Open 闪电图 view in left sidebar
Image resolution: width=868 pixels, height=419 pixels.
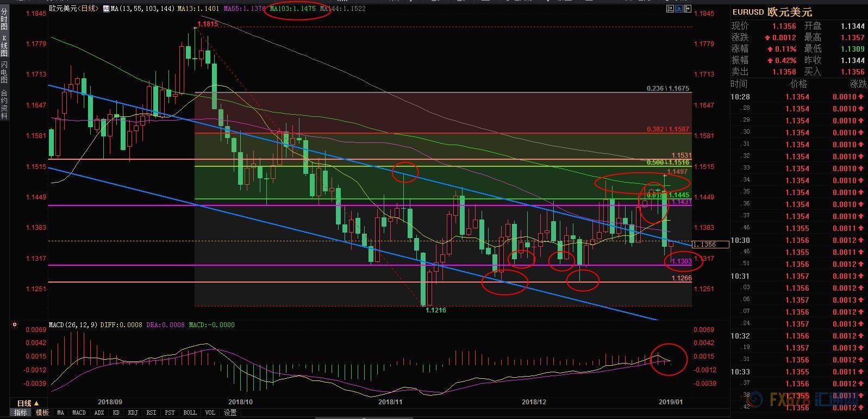click(4, 72)
